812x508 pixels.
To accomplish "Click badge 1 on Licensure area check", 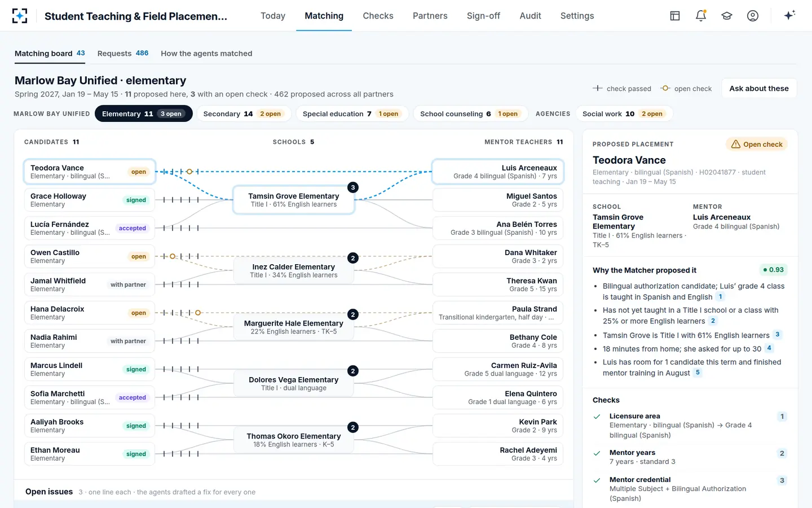I will [782, 417].
